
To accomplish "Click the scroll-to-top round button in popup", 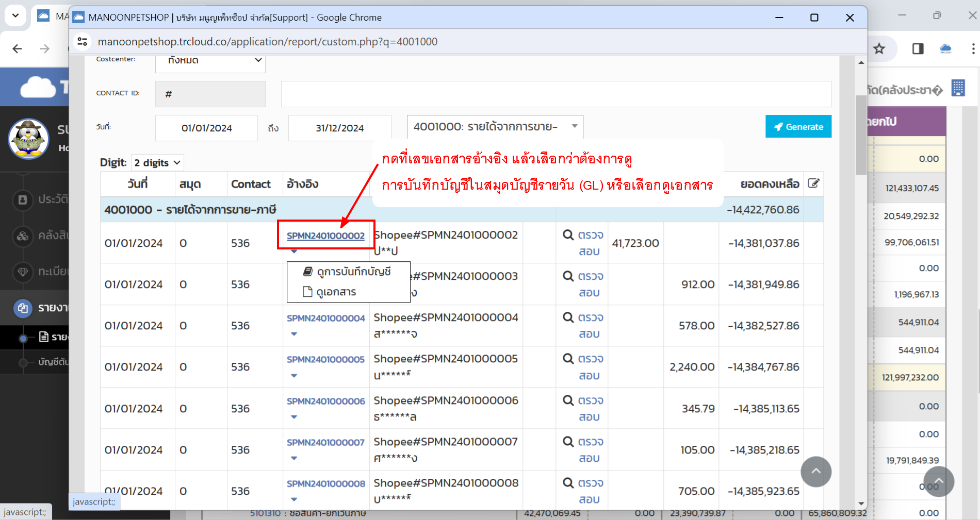I will point(816,472).
